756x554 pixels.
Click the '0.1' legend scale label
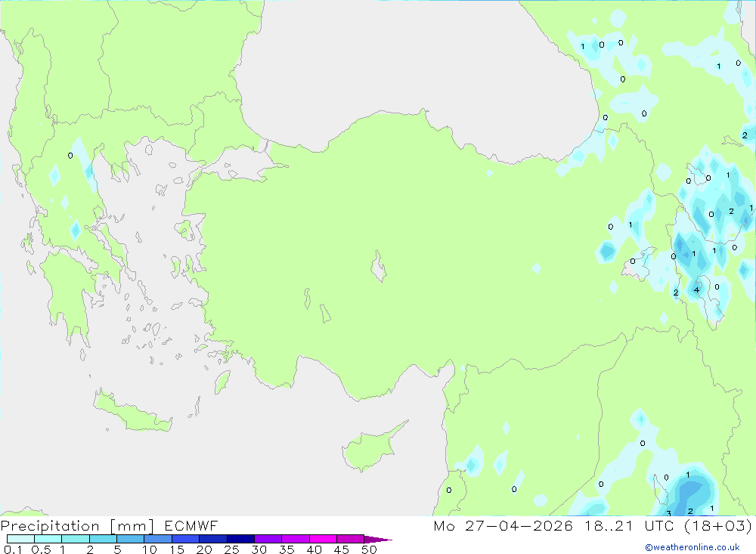tap(13, 549)
